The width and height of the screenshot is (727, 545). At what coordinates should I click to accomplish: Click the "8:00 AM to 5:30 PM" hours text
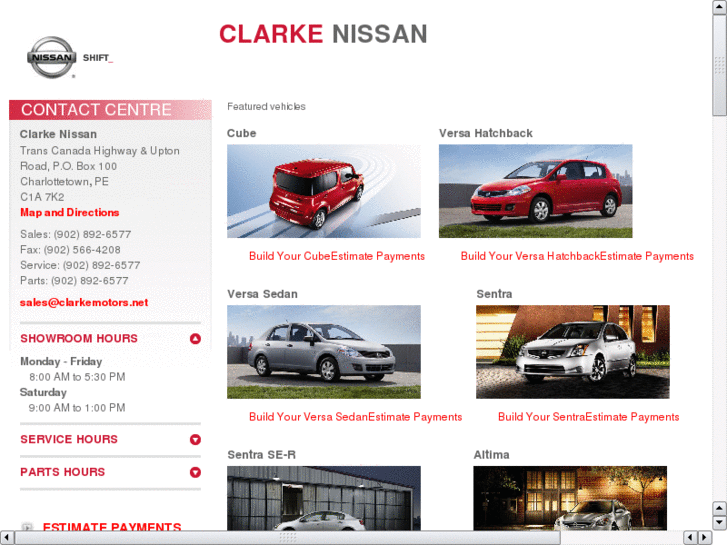point(77,377)
